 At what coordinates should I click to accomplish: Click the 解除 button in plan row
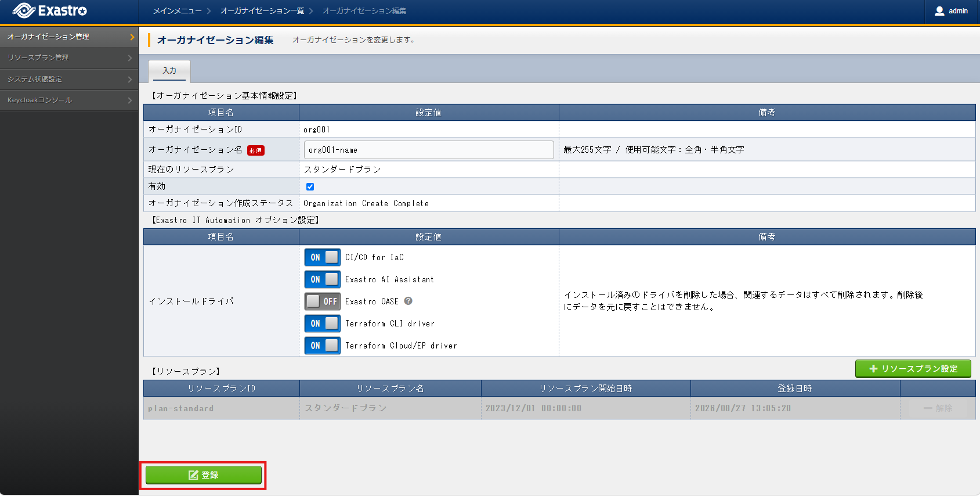pyautogui.click(x=938, y=408)
